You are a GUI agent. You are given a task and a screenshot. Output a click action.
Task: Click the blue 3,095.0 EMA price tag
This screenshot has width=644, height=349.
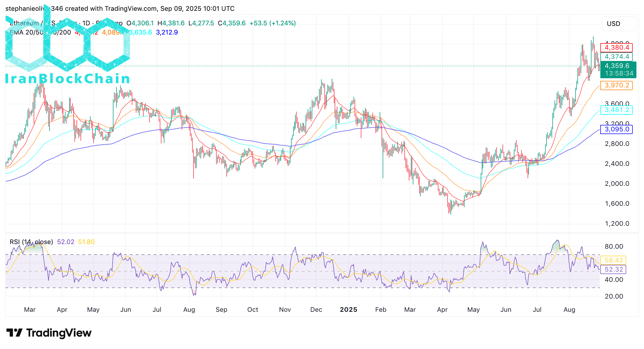click(x=617, y=129)
